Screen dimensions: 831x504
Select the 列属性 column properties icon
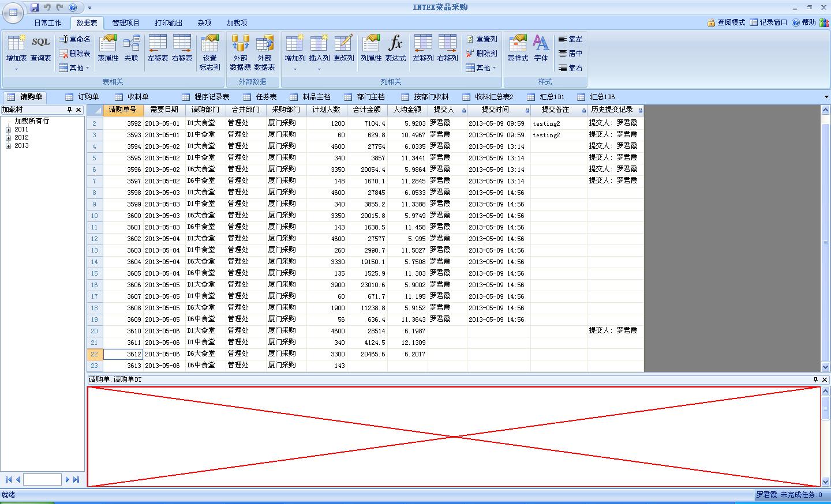[x=371, y=49]
